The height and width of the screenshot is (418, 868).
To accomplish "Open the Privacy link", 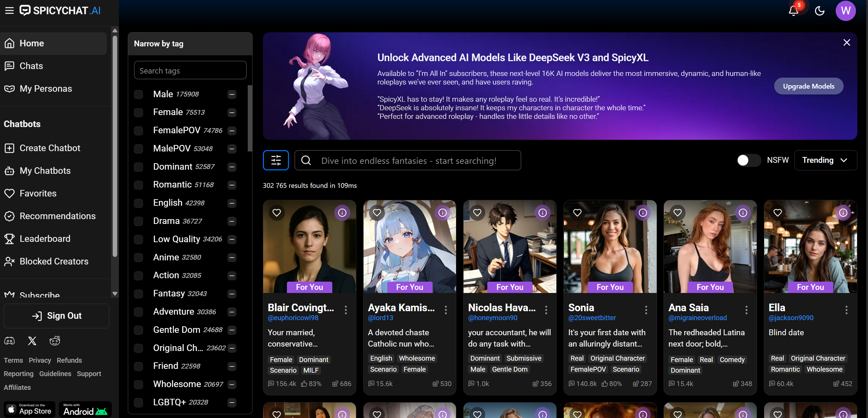I will tap(40, 360).
